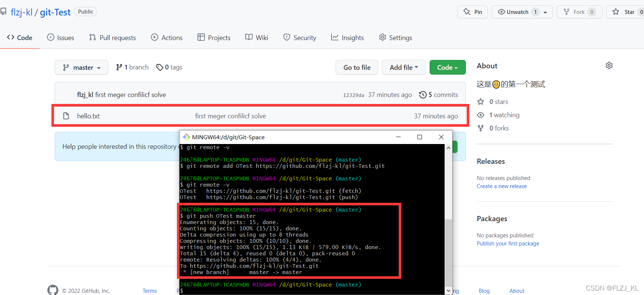644x295 pixels.
Task: Open the git-Test repository name link
Action: pos(55,12)
